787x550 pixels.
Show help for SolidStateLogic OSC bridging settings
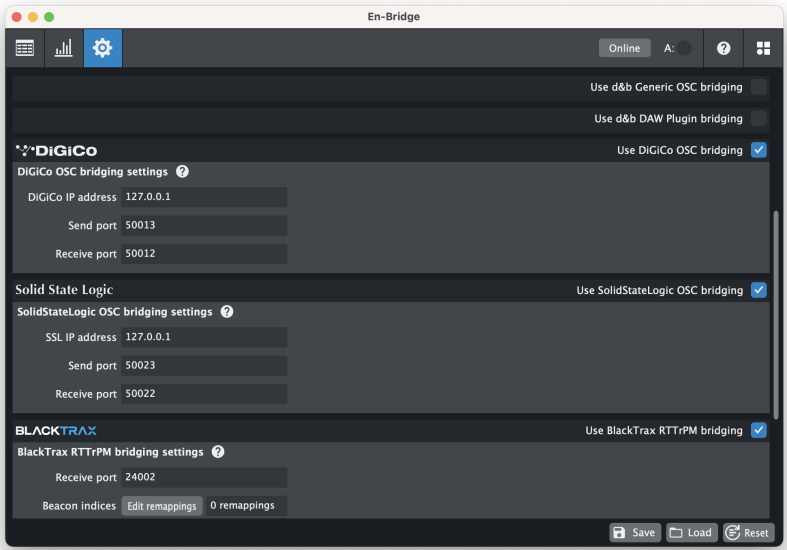[x=227, y=312]
